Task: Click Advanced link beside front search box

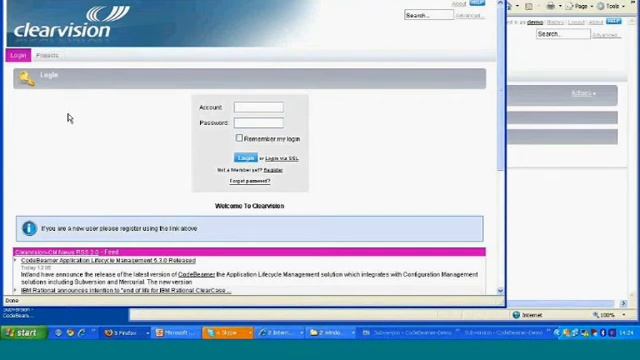Action: pos(470,16)
